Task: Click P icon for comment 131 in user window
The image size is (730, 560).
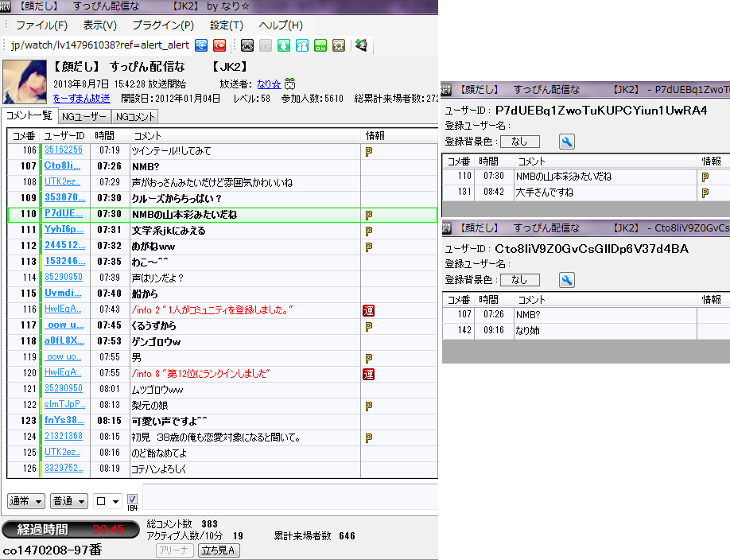Action: click(x=705, y=192)
